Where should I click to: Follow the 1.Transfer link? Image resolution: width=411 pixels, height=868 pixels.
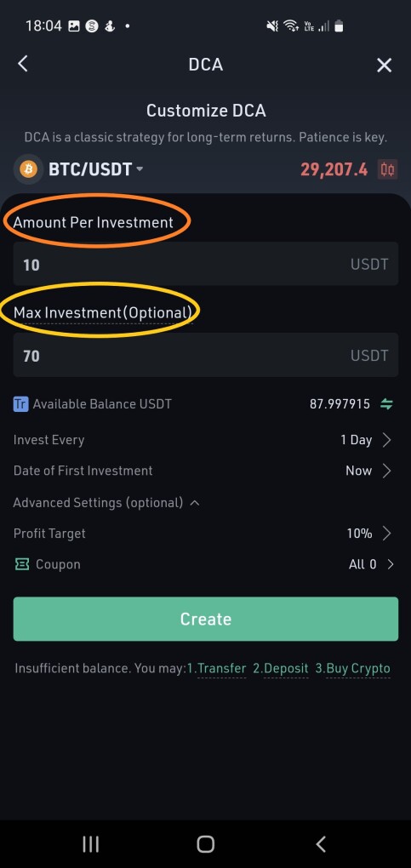217,669
